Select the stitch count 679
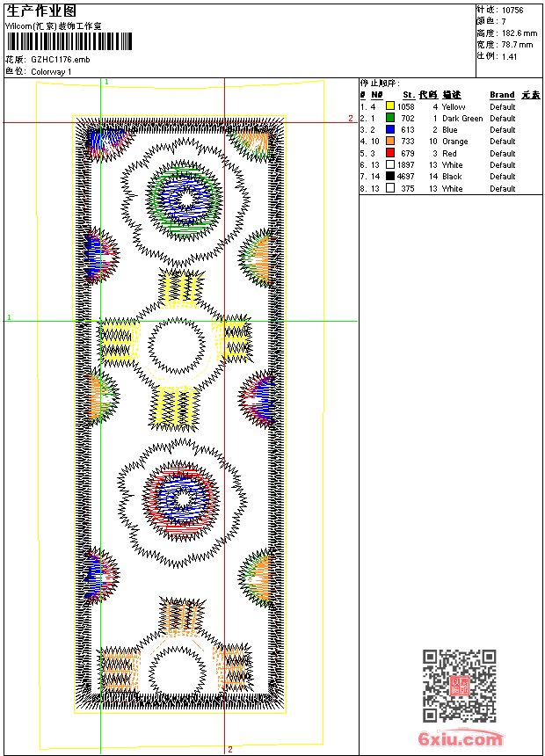545x756 pixels. 408,153
